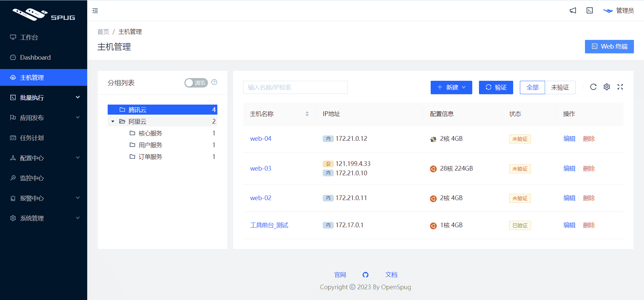Focus the 输入名称/IP检索 search field
Viewport: 644px width, 300px height.
coord(295,87)
